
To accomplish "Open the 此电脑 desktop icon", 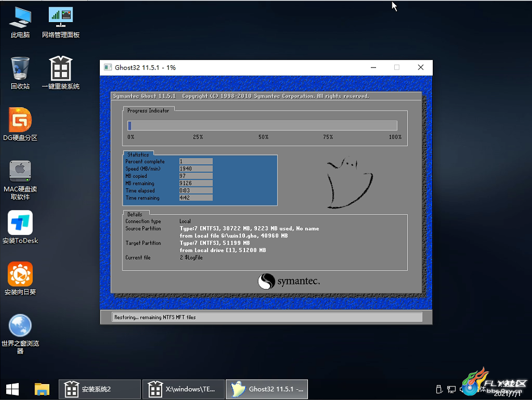I will pyautogui.click(x=20, y=22).
